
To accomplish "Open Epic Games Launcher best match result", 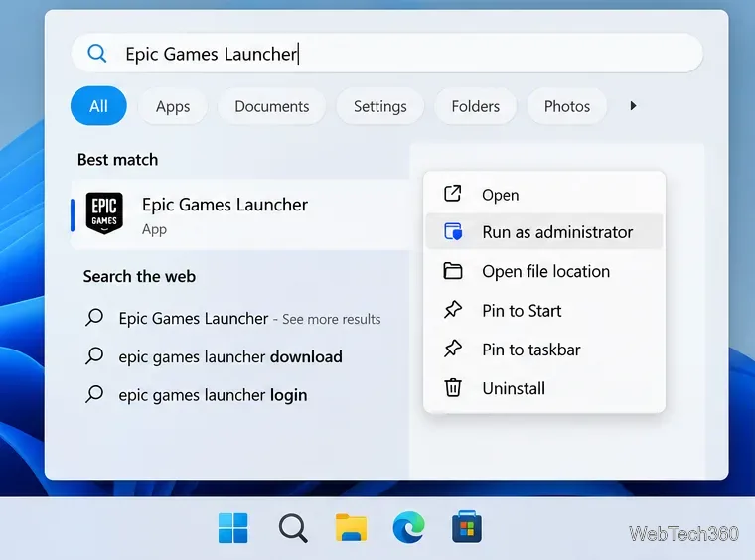I will click(240, 214).
